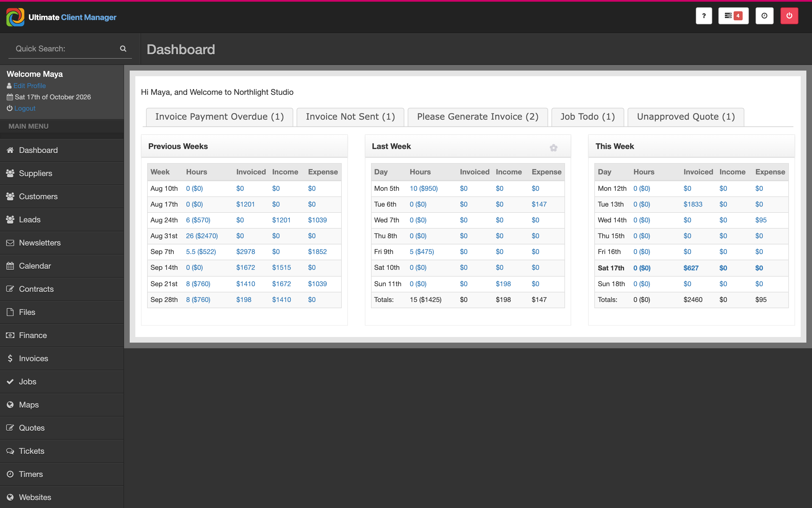Click $1833 invoiced on Tue 13th

[692, 204]
